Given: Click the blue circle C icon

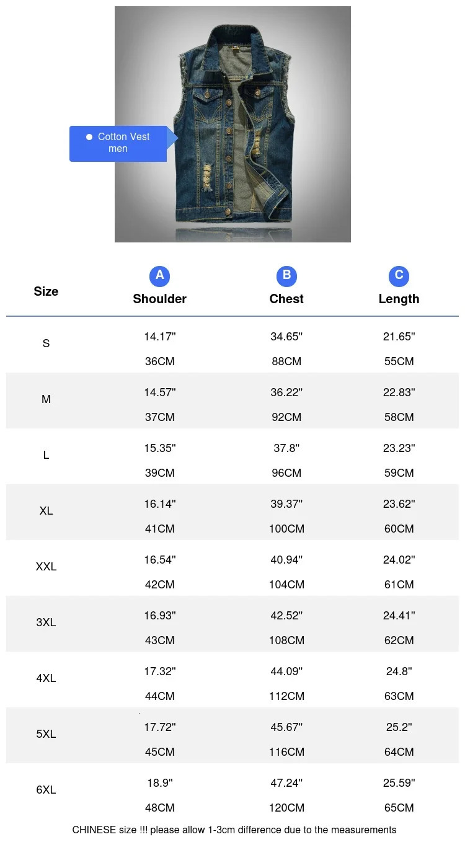Looking at the screenshot, I should pyautogui.click(x=399, y=276).
